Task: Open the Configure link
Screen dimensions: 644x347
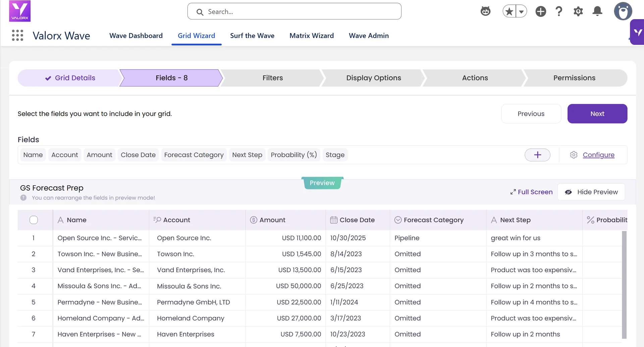Action: (x=598, y=155)
